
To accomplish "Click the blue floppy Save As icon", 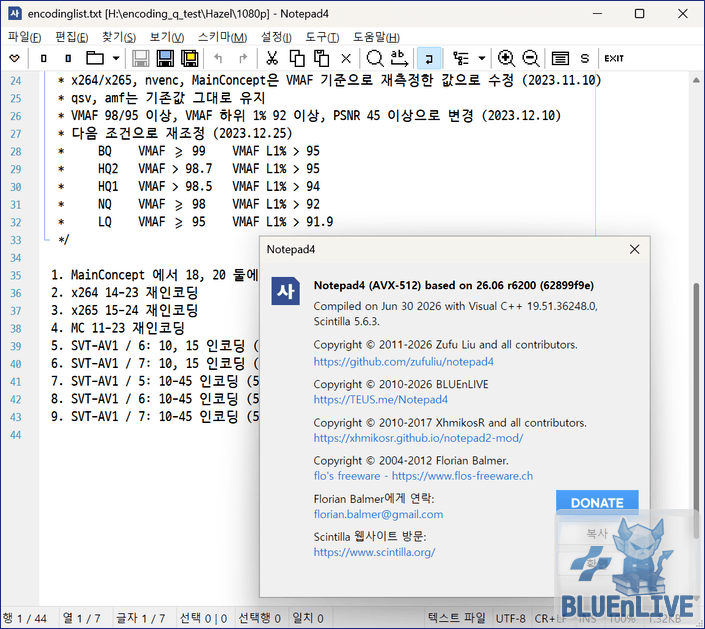I will click(x=165, y=58).
